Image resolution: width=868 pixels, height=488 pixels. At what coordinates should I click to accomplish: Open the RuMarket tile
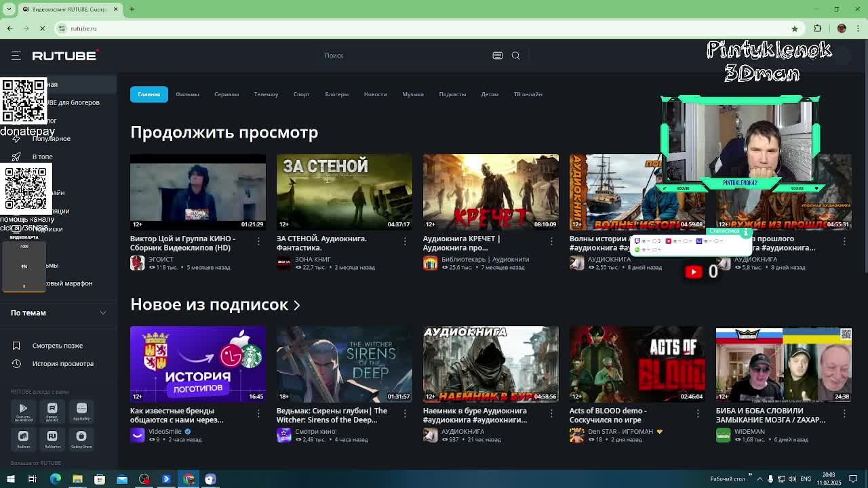[x=52, y=439]
